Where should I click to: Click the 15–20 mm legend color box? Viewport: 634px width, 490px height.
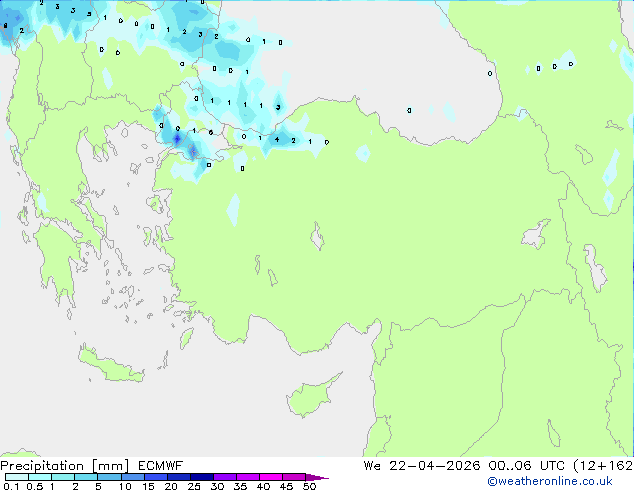click(x=156, y=477)
